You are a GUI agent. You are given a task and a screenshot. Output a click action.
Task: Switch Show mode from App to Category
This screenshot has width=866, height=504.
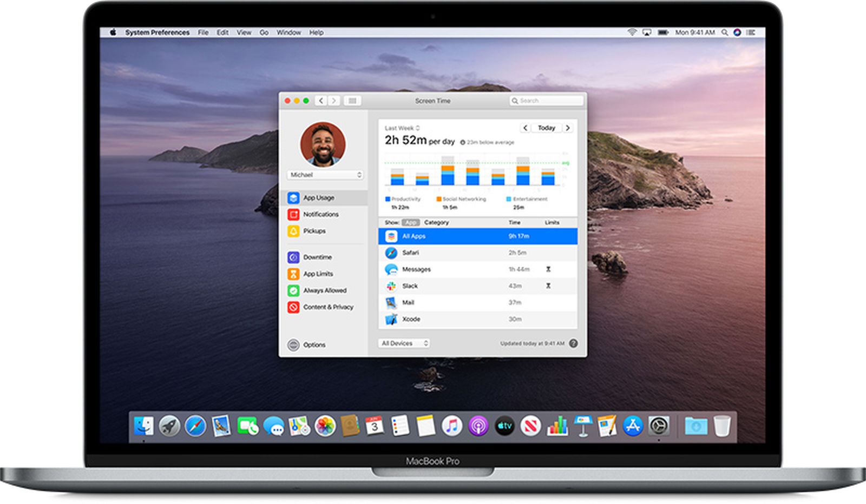point(436,222)
